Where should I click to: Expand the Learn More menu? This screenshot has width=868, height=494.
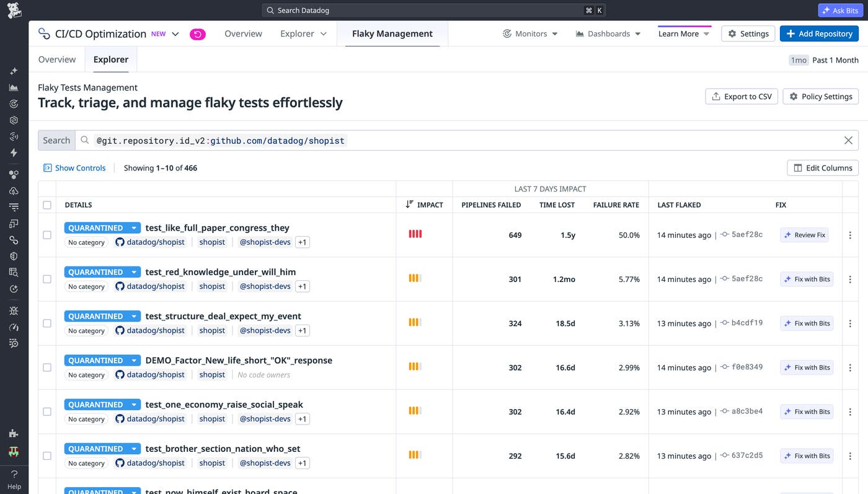pos(684,34)
